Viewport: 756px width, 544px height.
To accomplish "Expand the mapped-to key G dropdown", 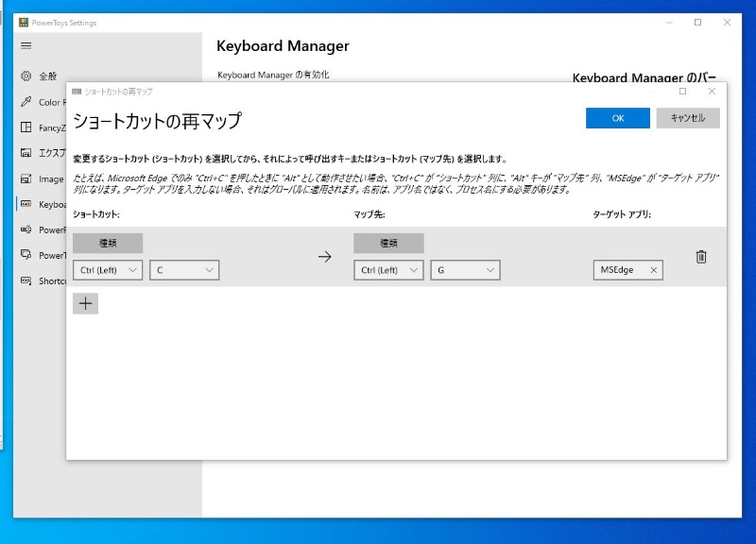I will point(465,270).
